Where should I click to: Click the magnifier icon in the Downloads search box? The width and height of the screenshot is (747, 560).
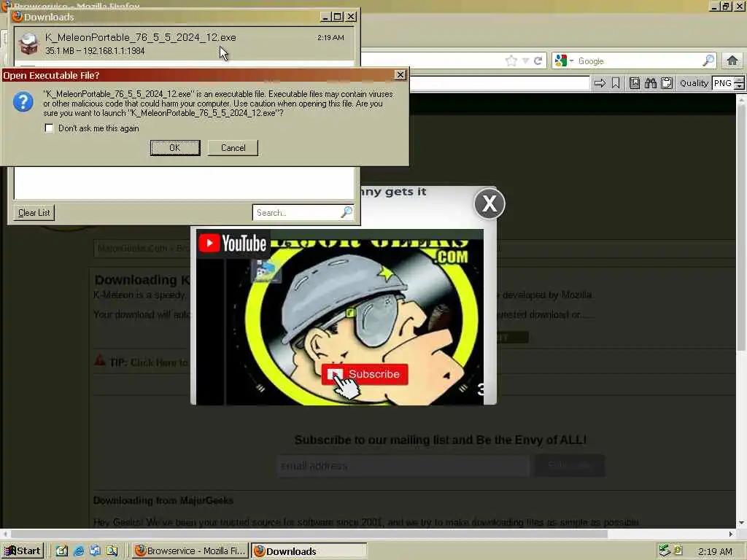[347, 212]
